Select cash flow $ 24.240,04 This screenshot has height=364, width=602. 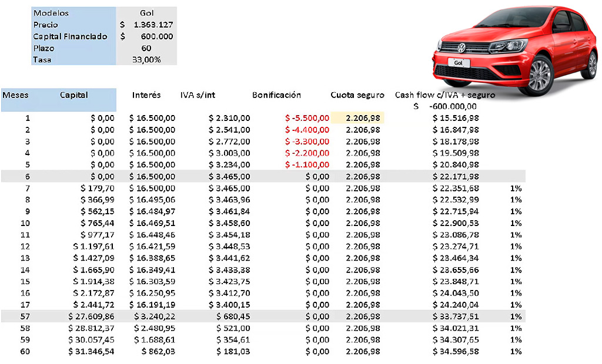456,305
